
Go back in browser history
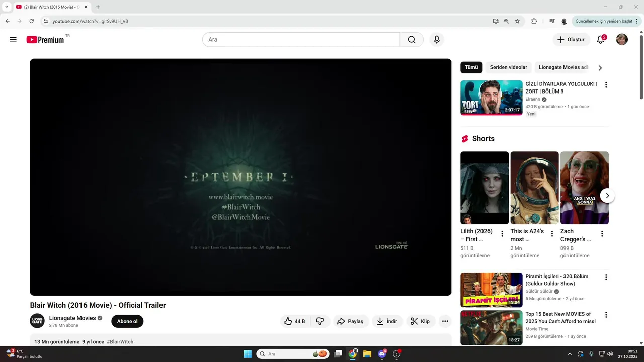(7, 21)
